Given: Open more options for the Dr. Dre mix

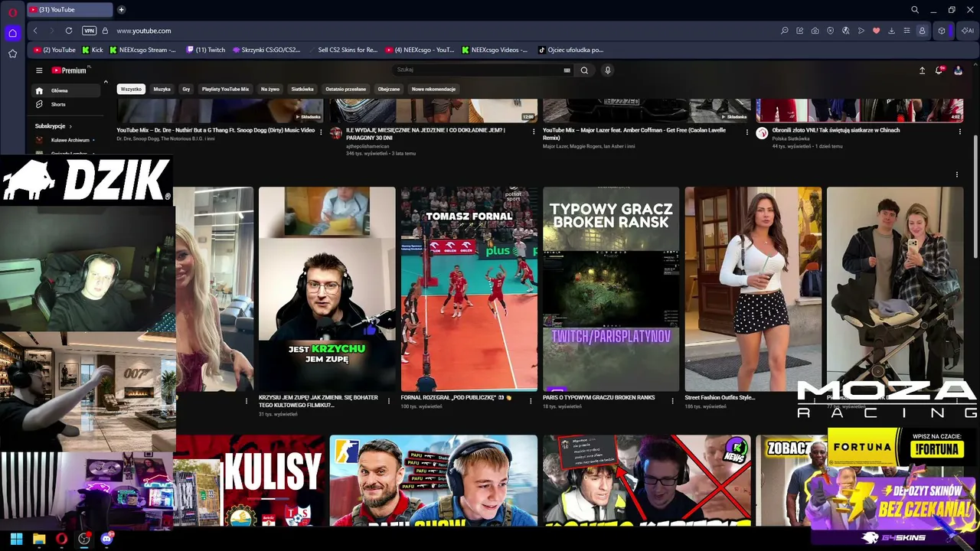Looking at the screenshot, I should coord(321,132).
